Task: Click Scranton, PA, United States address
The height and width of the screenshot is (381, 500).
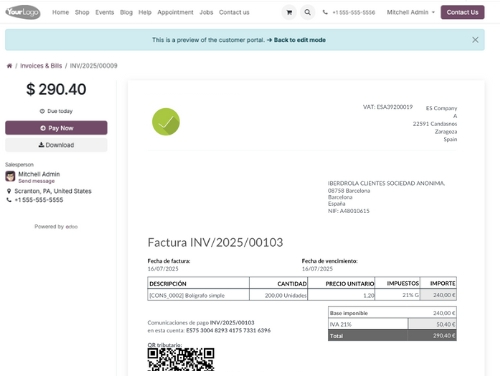Action: pos(53,191)
